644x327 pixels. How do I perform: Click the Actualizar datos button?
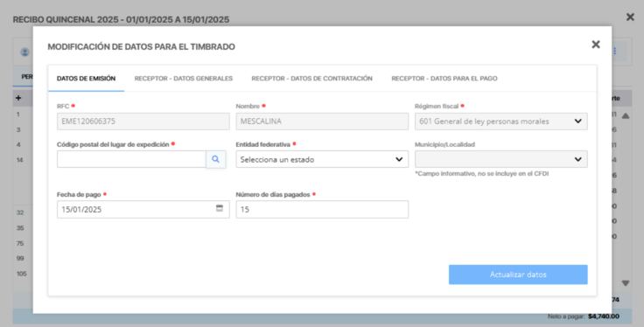[518, 275]
